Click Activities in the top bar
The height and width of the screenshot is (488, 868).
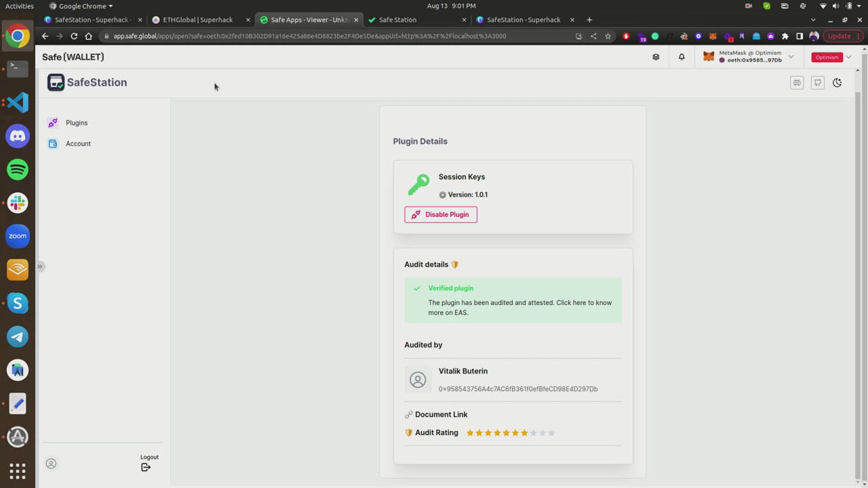pyautogui.click(x=19, y=6)
